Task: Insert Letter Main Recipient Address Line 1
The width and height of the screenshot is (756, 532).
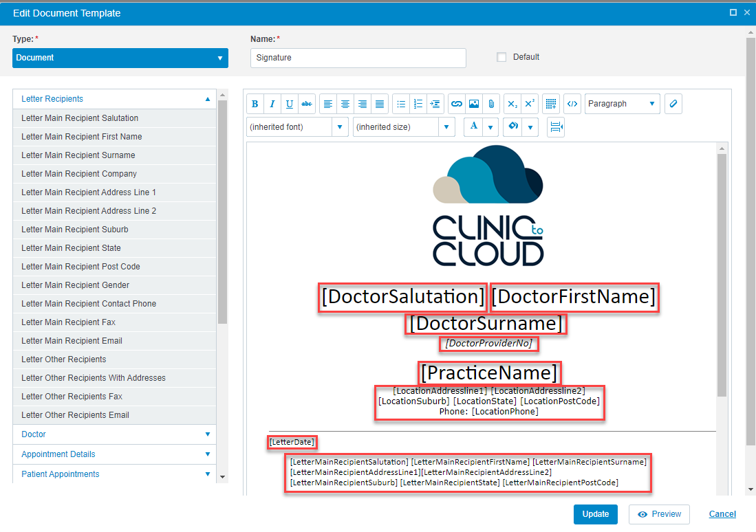Action: (114, 192)
